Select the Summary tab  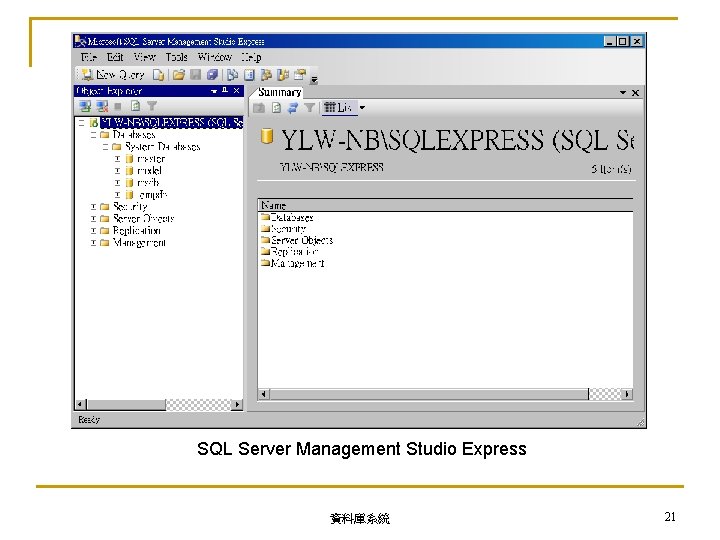point(279,92)
